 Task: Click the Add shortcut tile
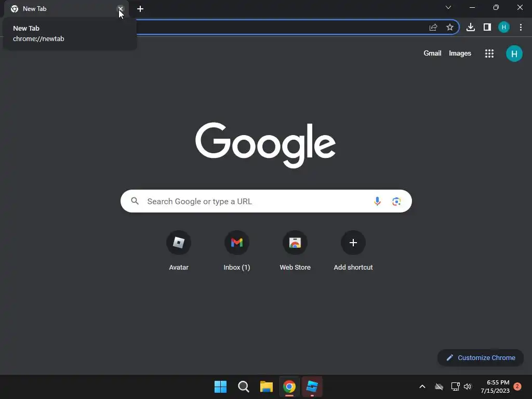pos(353,250)
